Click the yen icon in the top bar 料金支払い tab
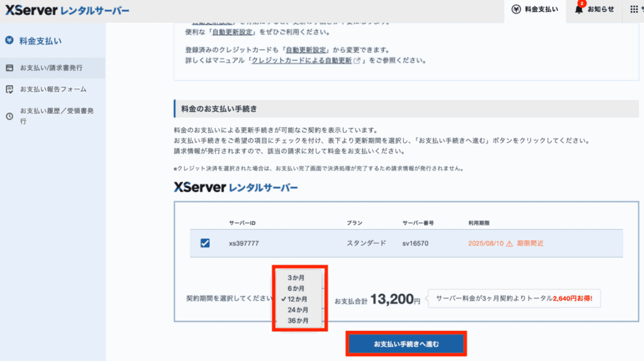This screenshot has width=644, height=361. (x=516, y=9)
